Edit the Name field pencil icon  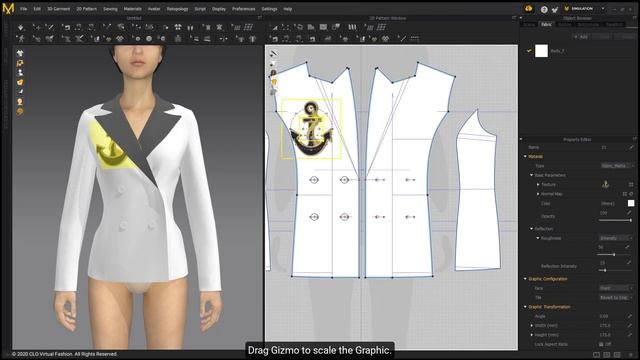coord(631,147)
